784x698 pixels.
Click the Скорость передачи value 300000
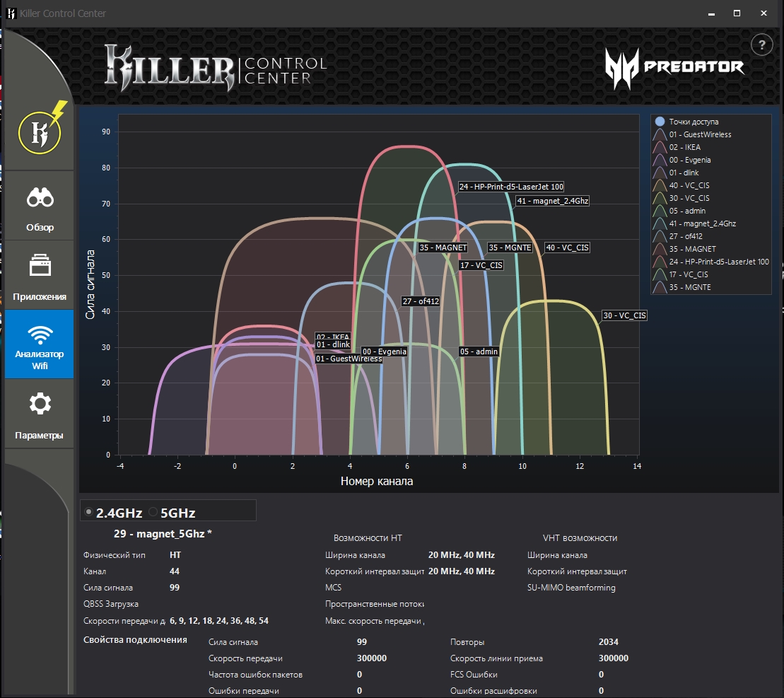click(372, 658)
